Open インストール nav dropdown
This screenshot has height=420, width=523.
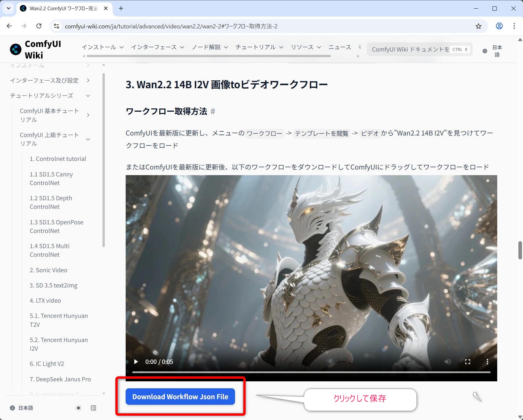(102, 47)
